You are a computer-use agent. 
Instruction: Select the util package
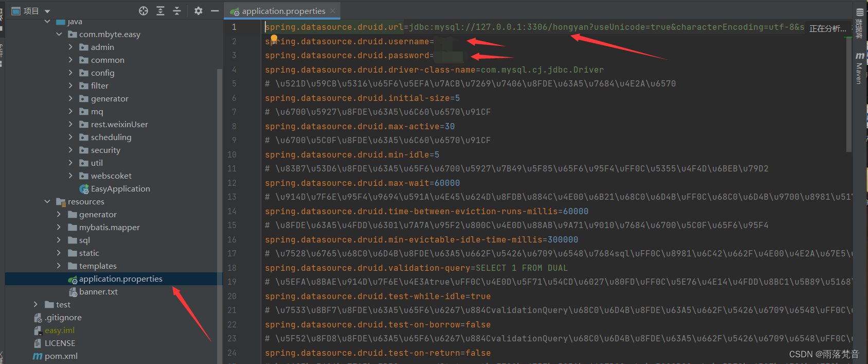pos(97,163)
